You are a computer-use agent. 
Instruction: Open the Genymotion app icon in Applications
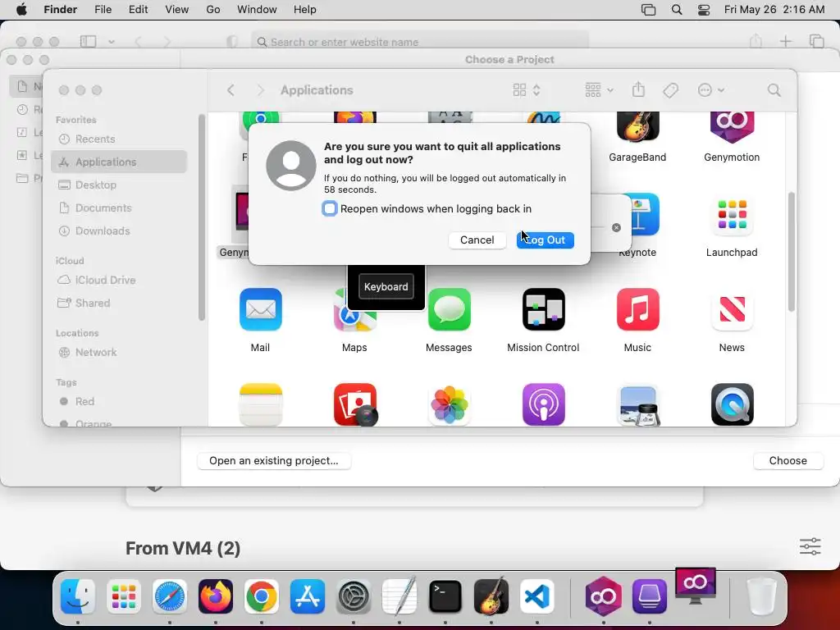[x=732, y=126]
